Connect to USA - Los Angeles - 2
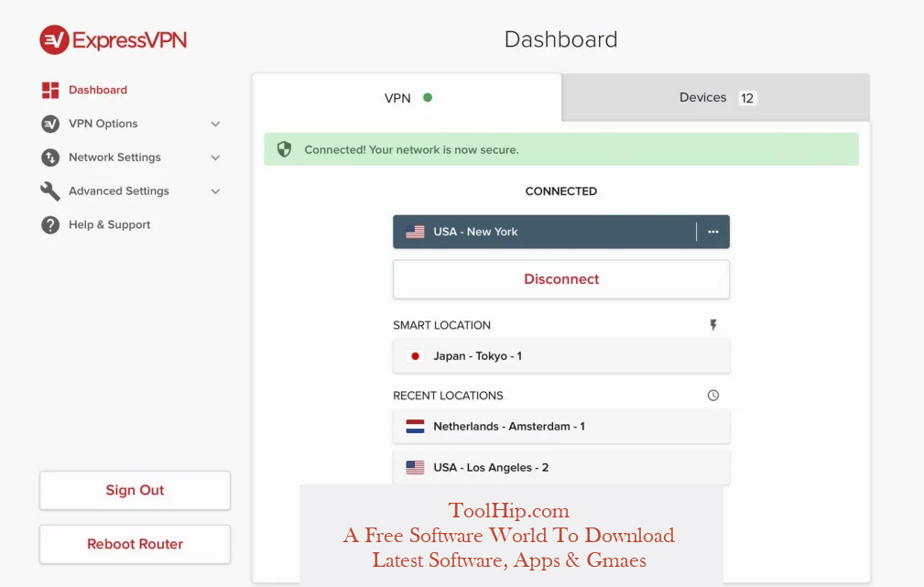Screen dimensions: 924x587 (561, 467)
